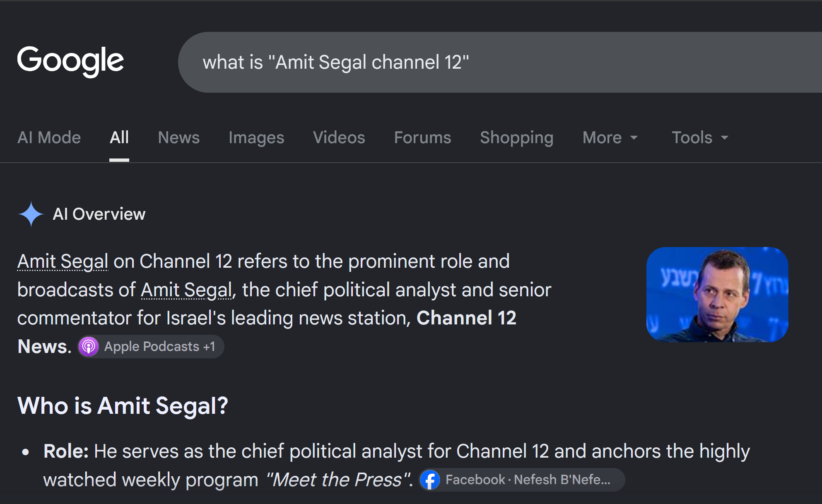Click the AI Overview sparkle icon
The height and width of the screenshot is (504, 822).
(x=31, y=214)
